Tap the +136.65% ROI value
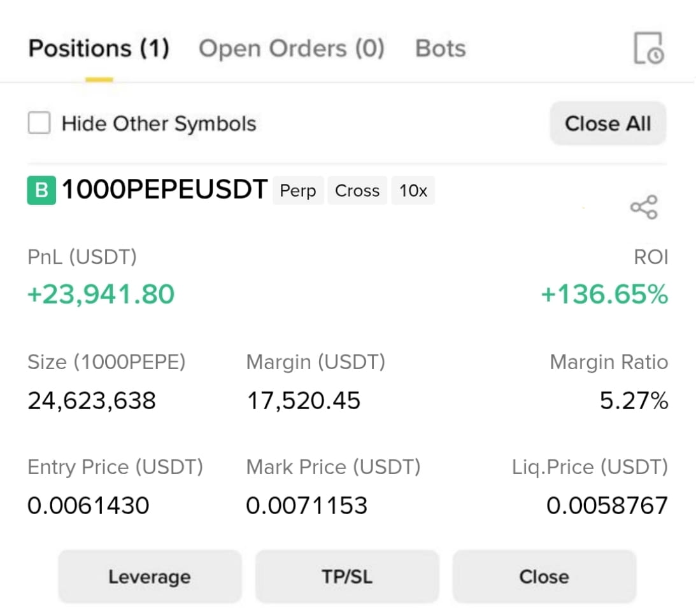 (604, 294)
